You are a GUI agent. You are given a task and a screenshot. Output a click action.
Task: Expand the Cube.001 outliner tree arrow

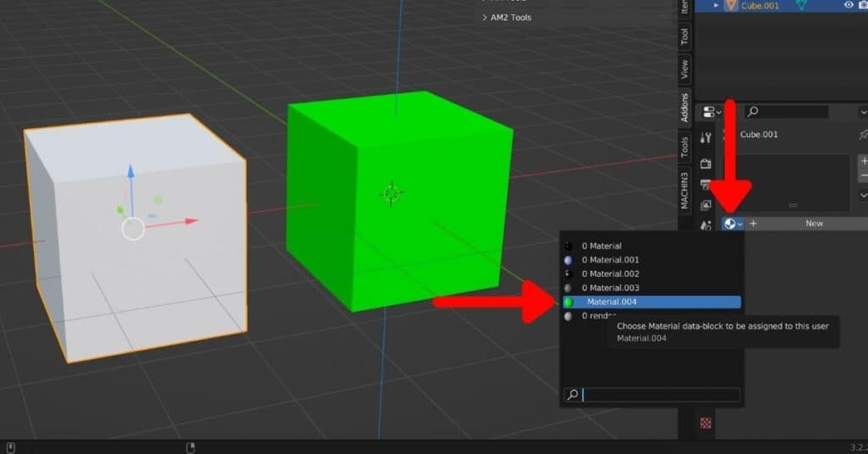[716, 5]
